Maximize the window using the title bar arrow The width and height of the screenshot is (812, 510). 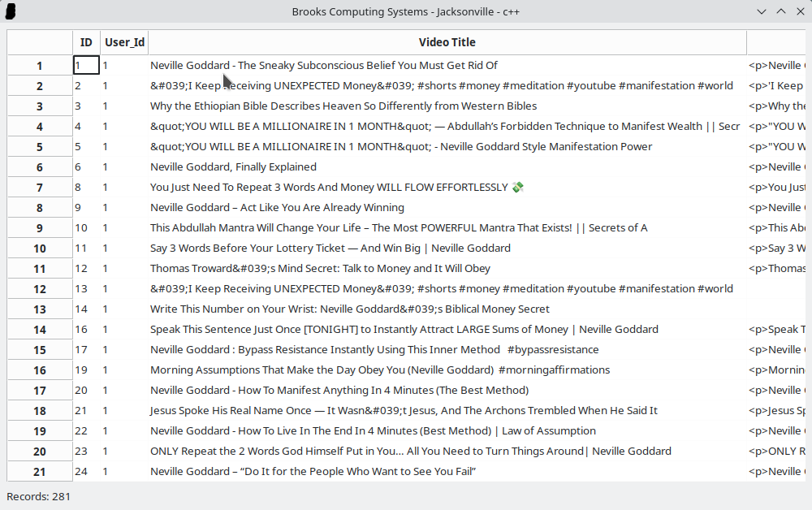(781, 11)
